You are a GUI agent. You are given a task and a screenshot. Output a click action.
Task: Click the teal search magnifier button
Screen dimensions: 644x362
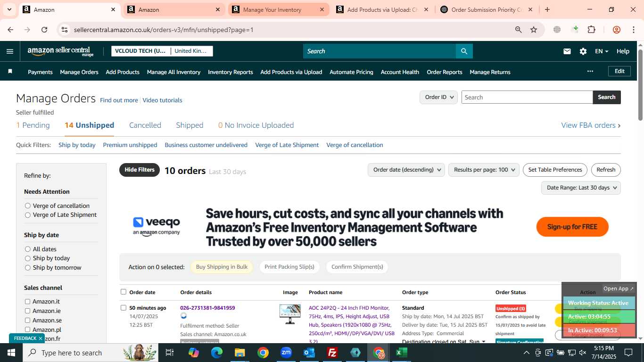click(x=464, y=51)
